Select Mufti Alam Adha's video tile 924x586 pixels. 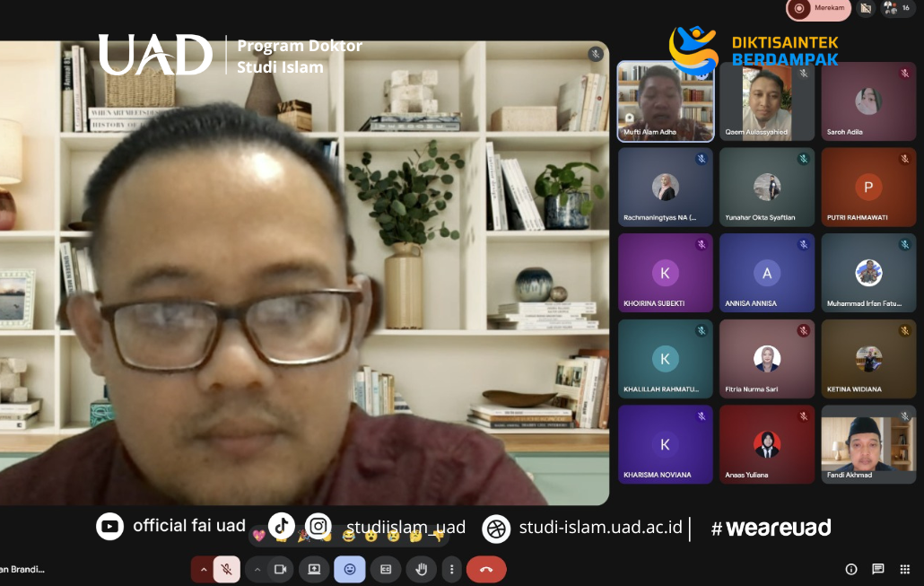[x=665, y=101]
